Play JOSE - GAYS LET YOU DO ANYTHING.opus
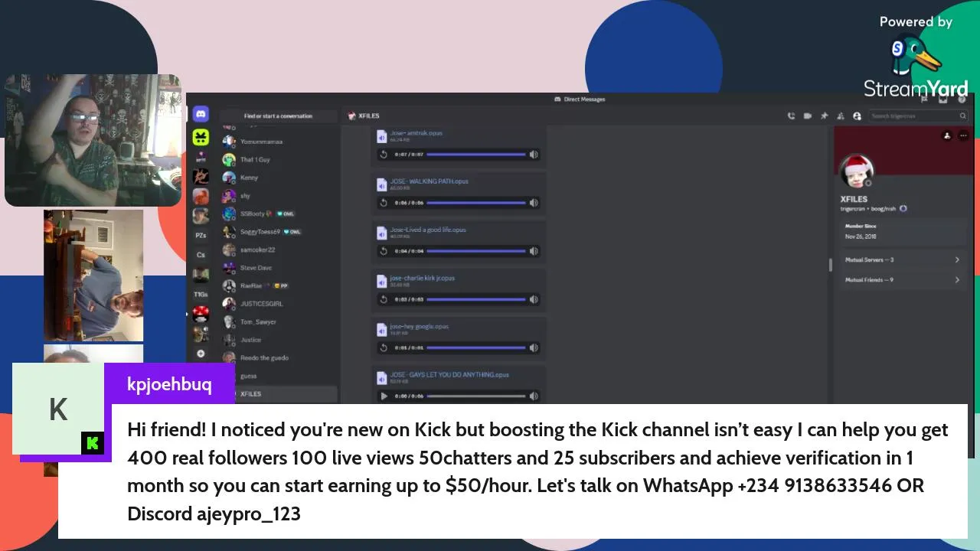This screenshot has width=980, height=551. click(384, 396)
